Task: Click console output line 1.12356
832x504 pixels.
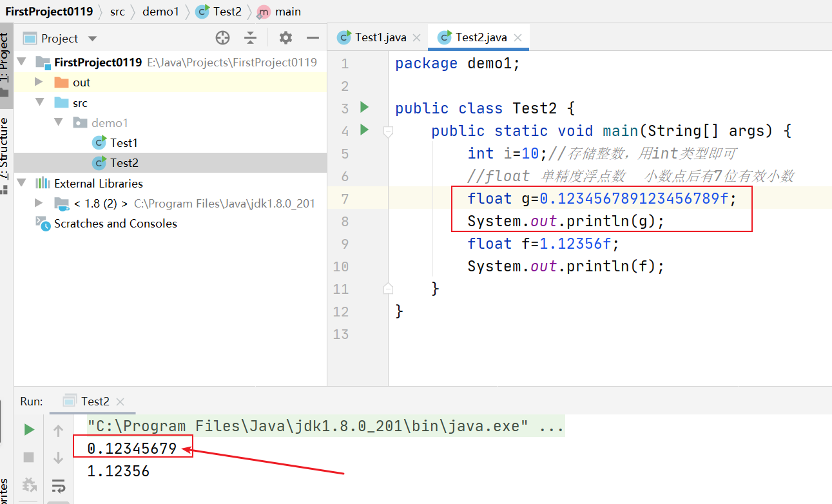Action: [x=119, y=471]
